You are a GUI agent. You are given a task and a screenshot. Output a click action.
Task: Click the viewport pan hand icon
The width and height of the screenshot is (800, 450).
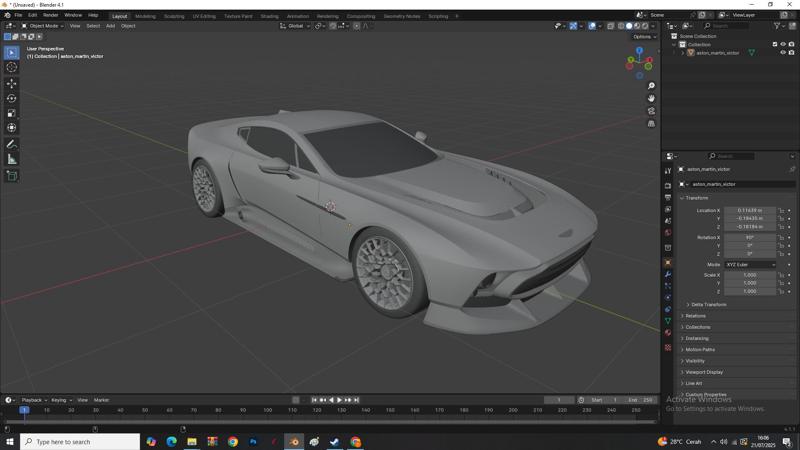click(651, 98)
